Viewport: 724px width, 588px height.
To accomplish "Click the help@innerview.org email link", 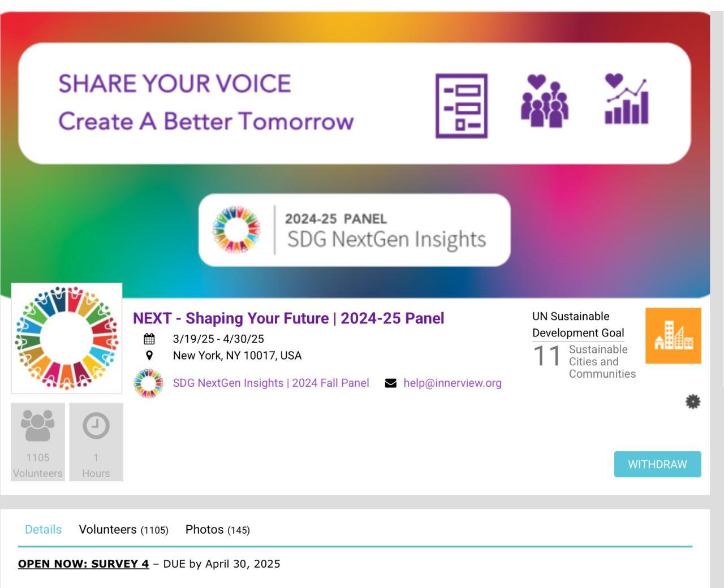I will click(452, 383).
